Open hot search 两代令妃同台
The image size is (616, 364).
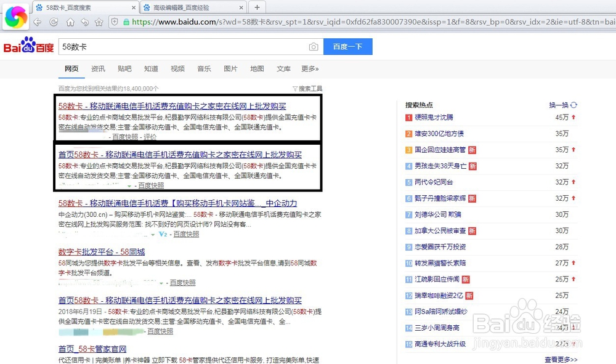(x=434, y=182)
